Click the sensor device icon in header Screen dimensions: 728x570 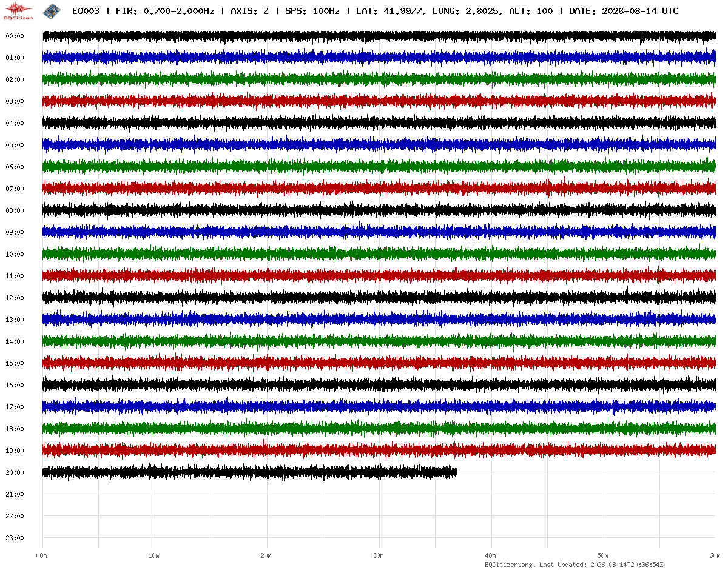(51, 11)
